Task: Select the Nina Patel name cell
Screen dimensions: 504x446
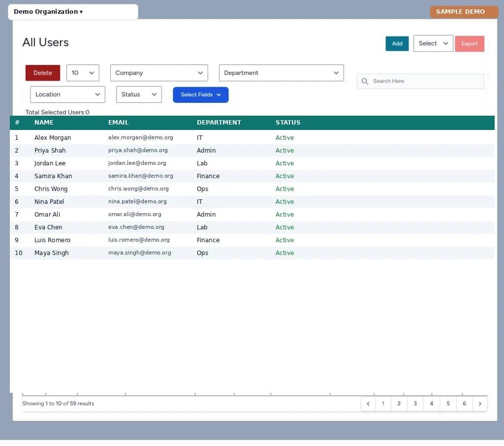Action: pyautogui.click(x=49, y=202)
